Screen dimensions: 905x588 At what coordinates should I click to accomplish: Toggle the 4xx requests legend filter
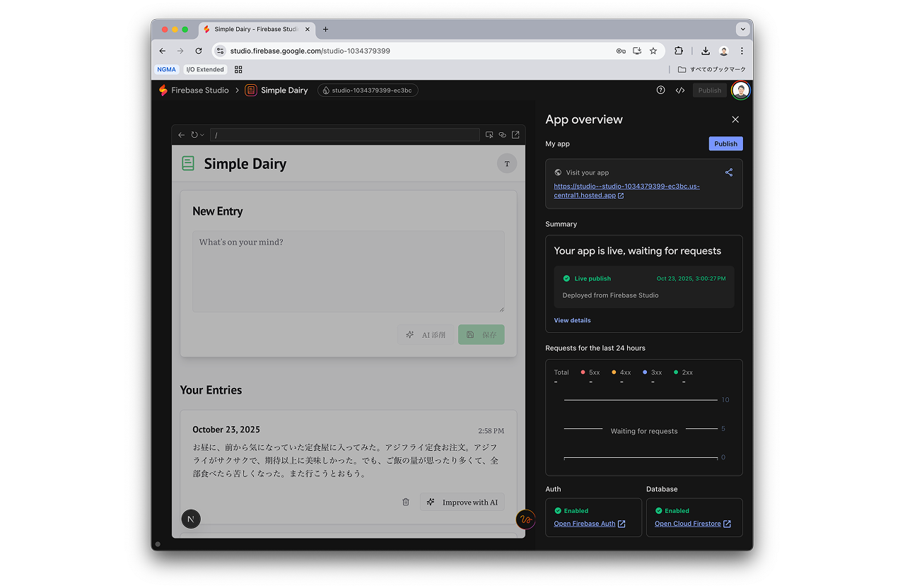tap(621, 372)
